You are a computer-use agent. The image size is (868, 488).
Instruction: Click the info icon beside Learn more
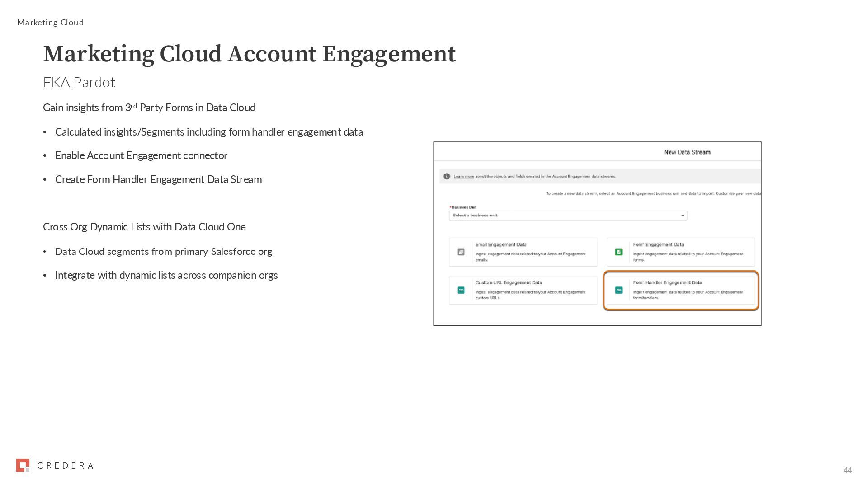447,176
